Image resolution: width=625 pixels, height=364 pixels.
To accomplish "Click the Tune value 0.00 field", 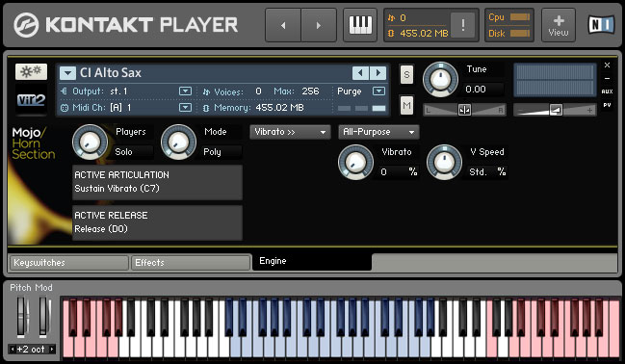I will tap(483, 90).
